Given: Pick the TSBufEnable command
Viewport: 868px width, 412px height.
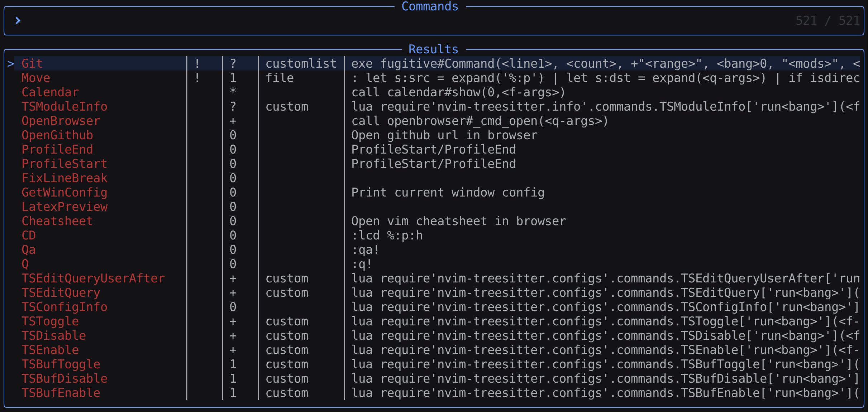Looking at the screenshot, I should point(61,393).
